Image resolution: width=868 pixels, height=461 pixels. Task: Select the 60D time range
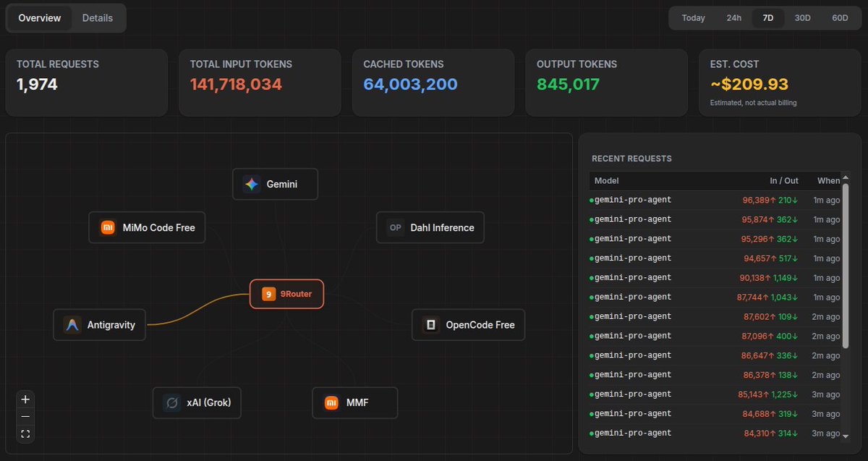(x=840, y=18)
